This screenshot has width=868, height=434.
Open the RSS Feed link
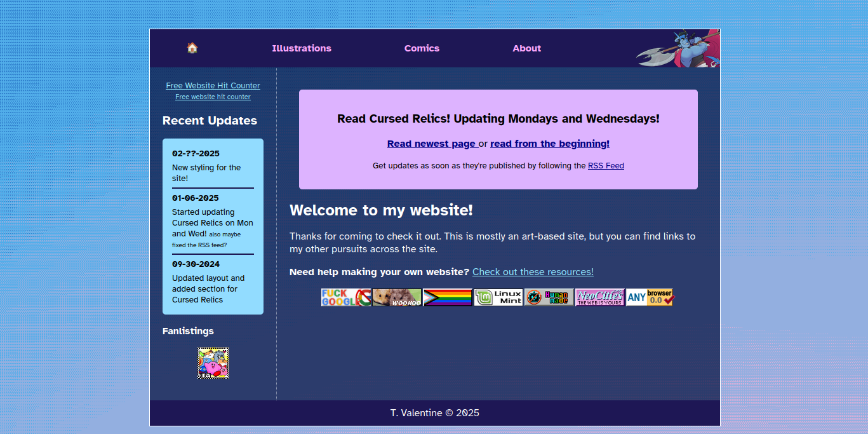[606, 166]
